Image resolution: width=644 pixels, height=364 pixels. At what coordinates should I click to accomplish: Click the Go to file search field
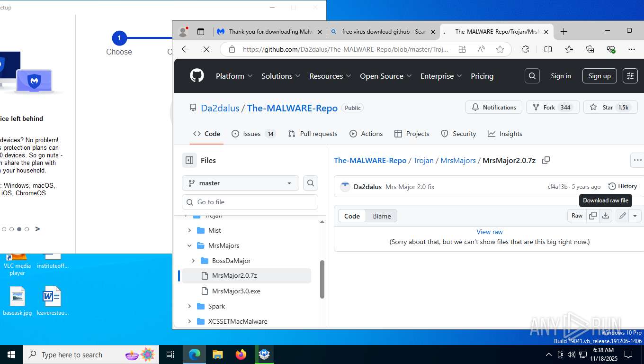(250, 202)
